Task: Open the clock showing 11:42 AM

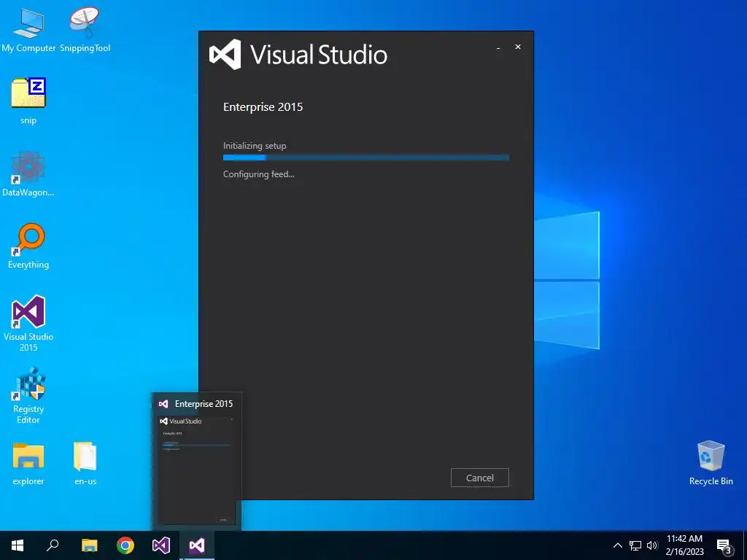Action: 684,545
